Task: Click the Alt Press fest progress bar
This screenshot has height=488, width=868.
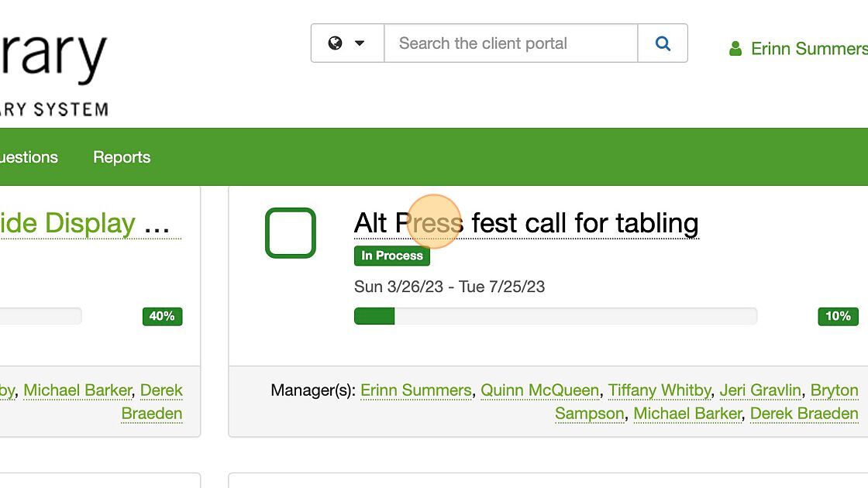Action: 555,316
